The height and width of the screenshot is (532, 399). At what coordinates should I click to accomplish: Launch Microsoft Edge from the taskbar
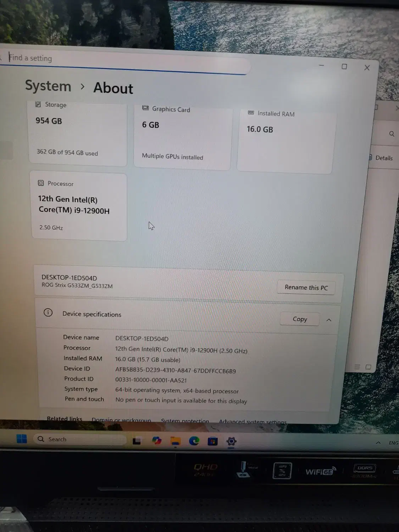(194, 441)
